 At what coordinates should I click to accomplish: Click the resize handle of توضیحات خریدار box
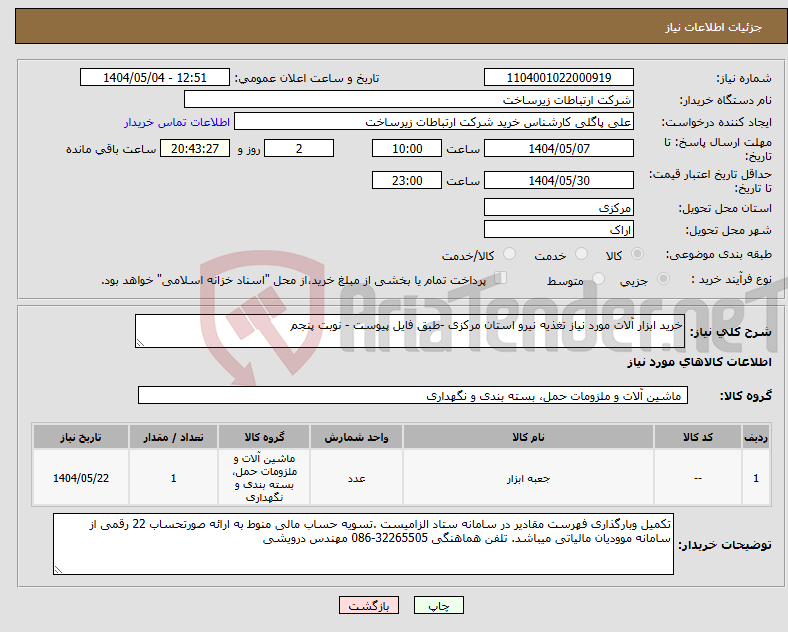58,570
